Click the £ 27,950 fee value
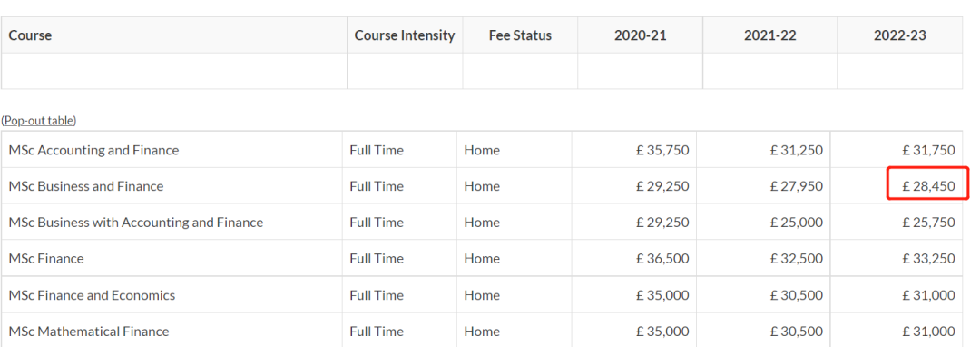980x347 pixels. 797,186
